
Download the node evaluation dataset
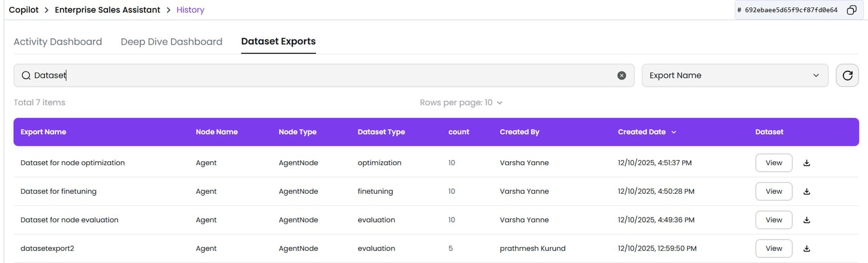click(x=807, y=220)
